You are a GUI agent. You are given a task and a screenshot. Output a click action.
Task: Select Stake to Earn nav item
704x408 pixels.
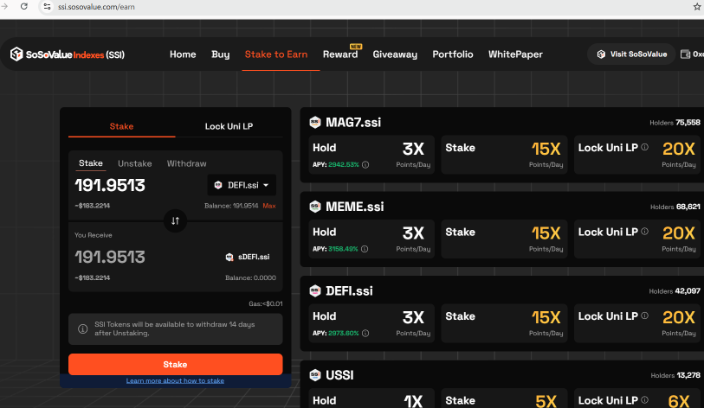(276, 54)
